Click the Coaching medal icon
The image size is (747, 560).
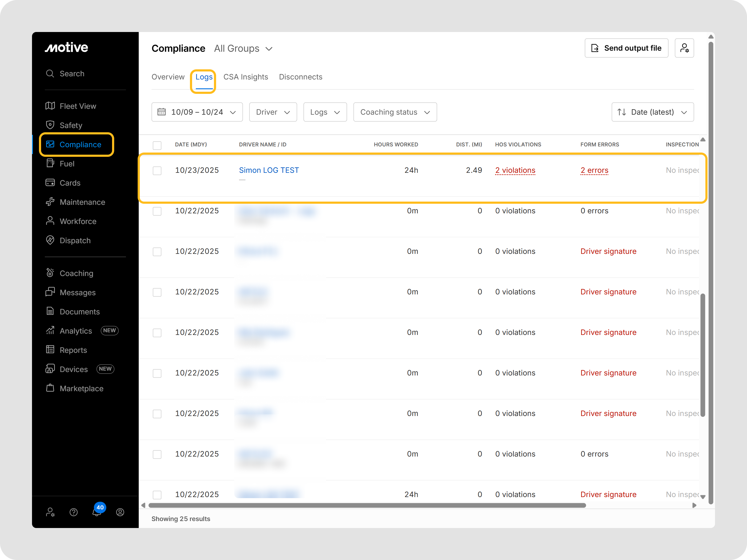[50, 273]
